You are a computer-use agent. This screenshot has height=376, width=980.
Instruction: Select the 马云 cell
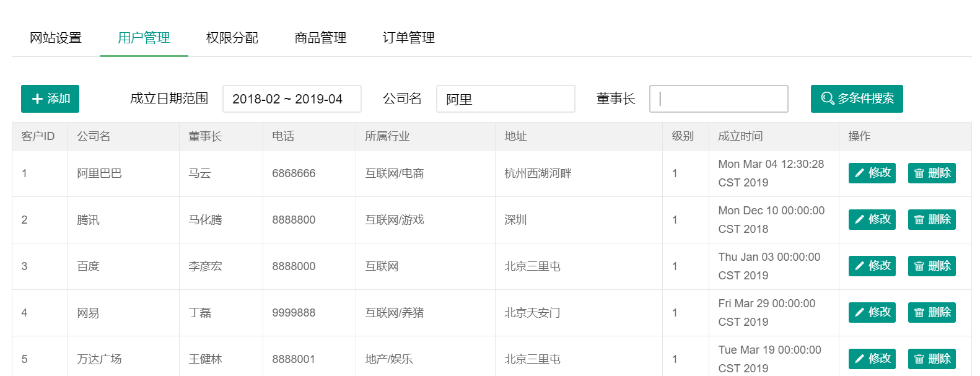pyautogui.click(x=221, y=173)
